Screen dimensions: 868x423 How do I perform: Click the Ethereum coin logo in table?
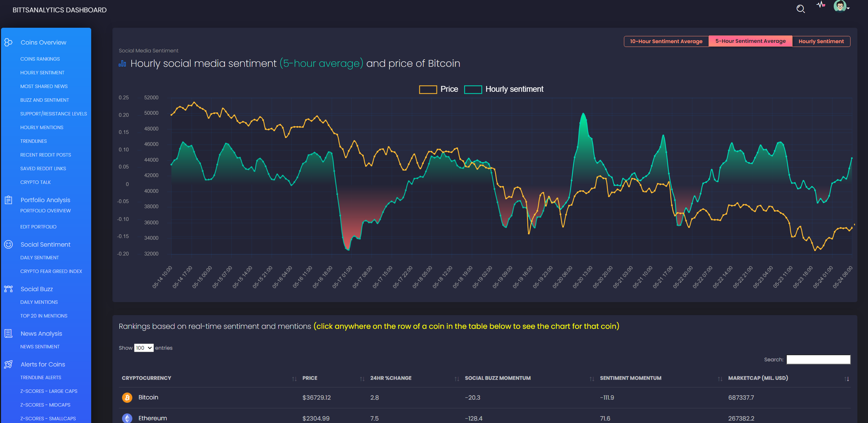pyautogui.click(x=127, y=418)
